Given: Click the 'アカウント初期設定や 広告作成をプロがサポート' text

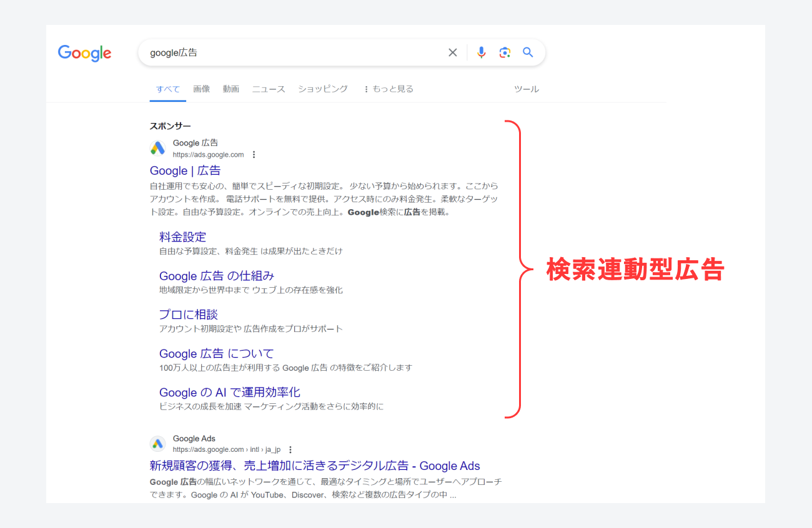Looking at the screenshot, I should click(x=251, y=328).
